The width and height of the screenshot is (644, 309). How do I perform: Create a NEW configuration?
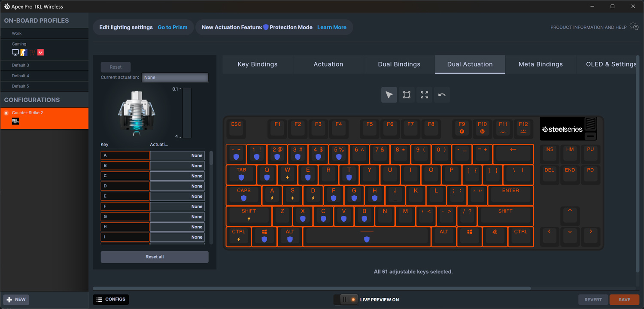(x=16, y=300)
